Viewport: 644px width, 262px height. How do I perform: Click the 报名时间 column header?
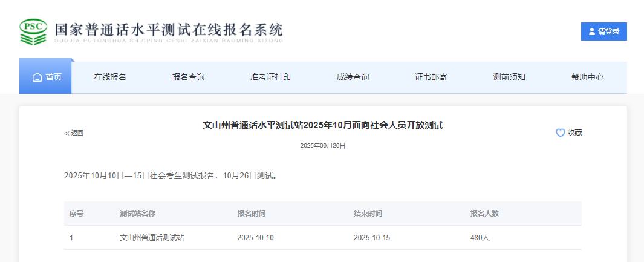coord(252,214)
